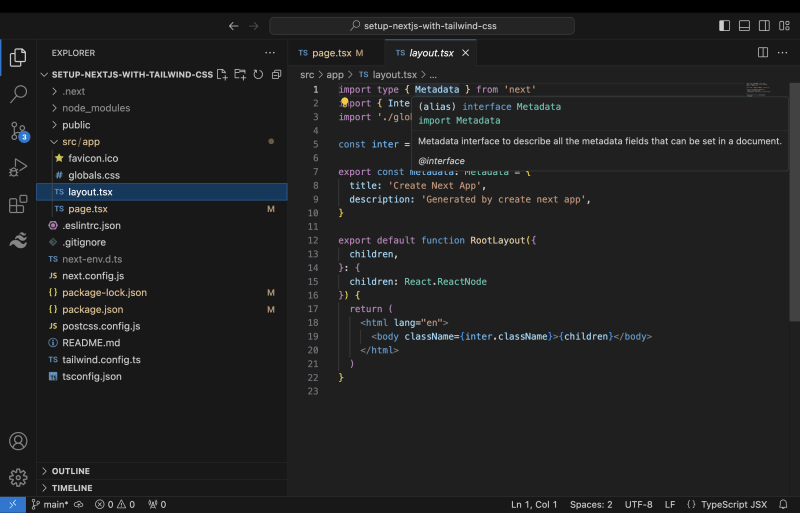Open next.config.js file

[162, 276]
